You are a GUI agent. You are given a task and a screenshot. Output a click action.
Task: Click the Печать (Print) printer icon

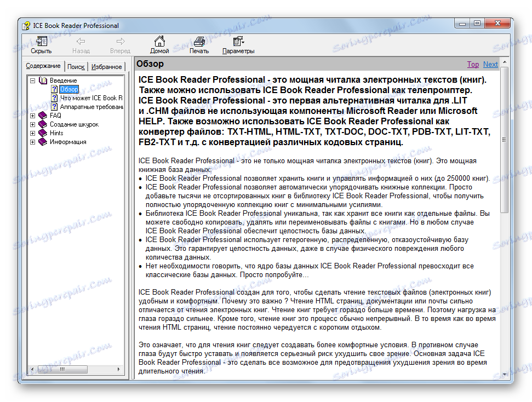[x=199, y=42]
